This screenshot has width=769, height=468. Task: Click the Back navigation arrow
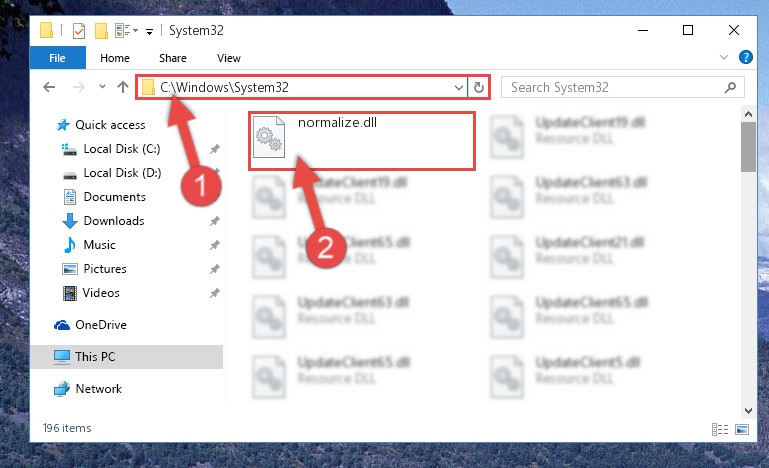coord(49,87)
